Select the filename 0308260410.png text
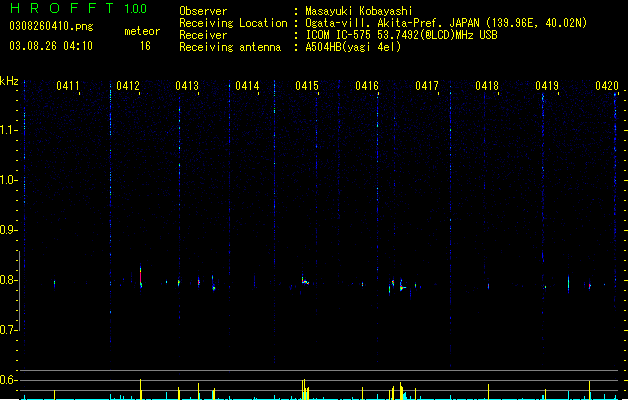The height and width of the screenshot is (400, 629). (51, 26)
